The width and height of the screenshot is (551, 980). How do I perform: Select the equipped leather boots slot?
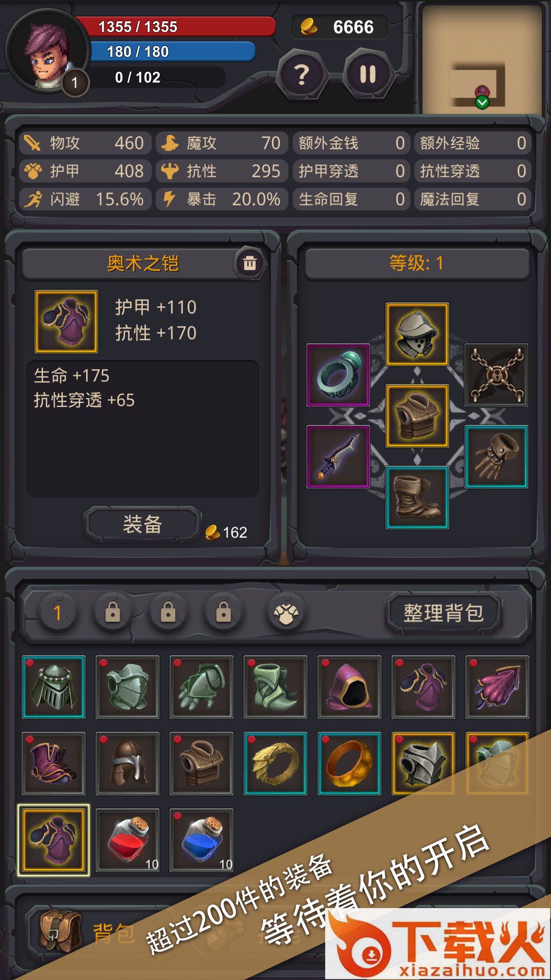417,498
